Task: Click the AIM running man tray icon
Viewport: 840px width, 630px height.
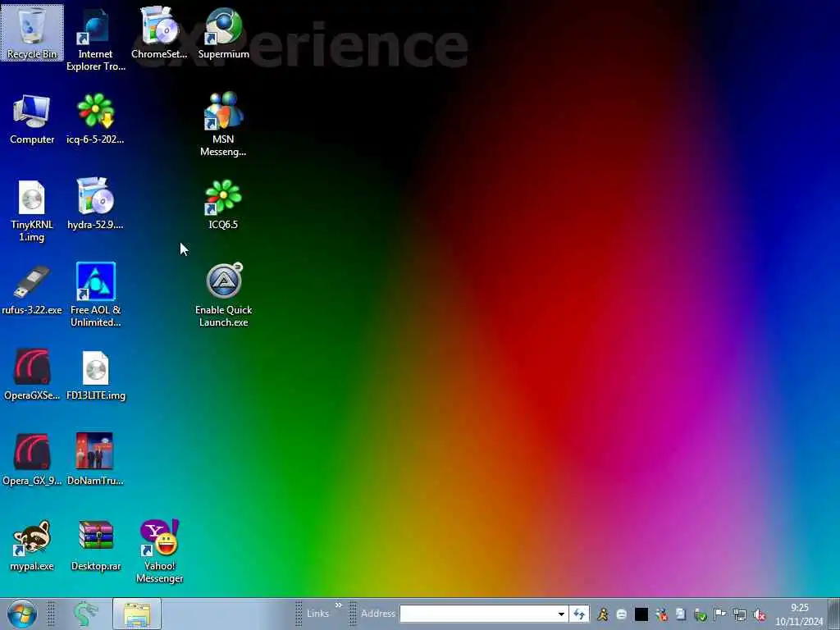Action: tap(603, 614)
